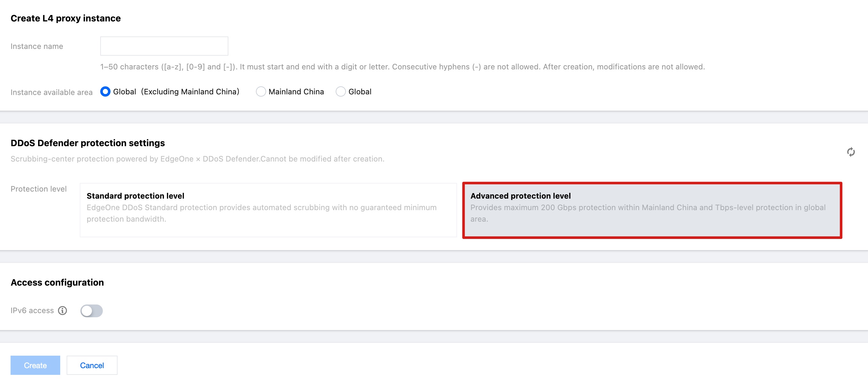The width and height of the screenshot is (868, 387).
Task: Click the Instance name input field
Action: click(164, 46)
